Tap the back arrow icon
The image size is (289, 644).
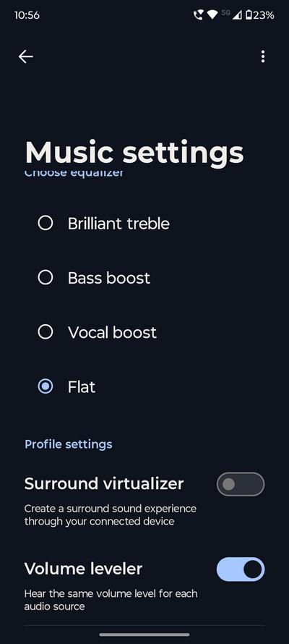click(25, 56)
